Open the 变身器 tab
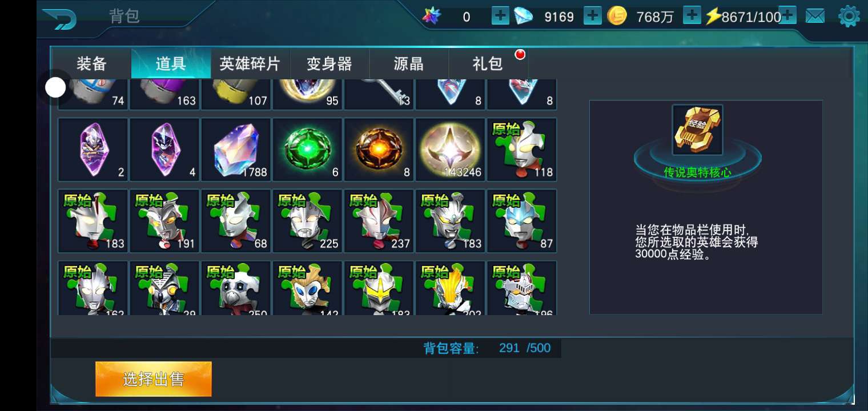The width and height of the screenshot is (868, 411). (x=329, y=63)
